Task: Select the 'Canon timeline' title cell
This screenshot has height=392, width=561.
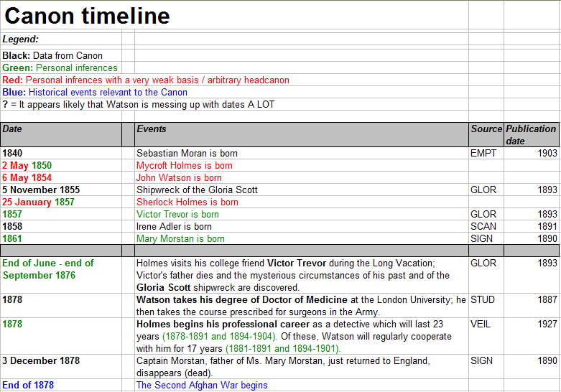Action: point(88,16)
